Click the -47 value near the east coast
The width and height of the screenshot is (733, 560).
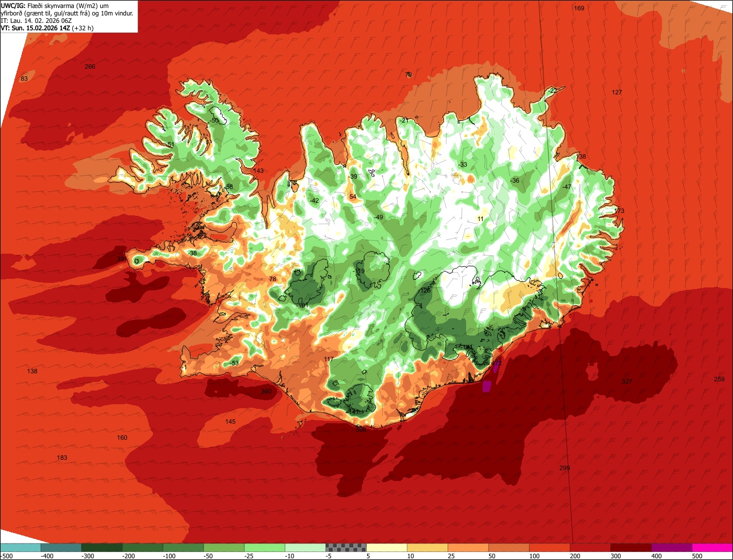(x=567, y=187)
